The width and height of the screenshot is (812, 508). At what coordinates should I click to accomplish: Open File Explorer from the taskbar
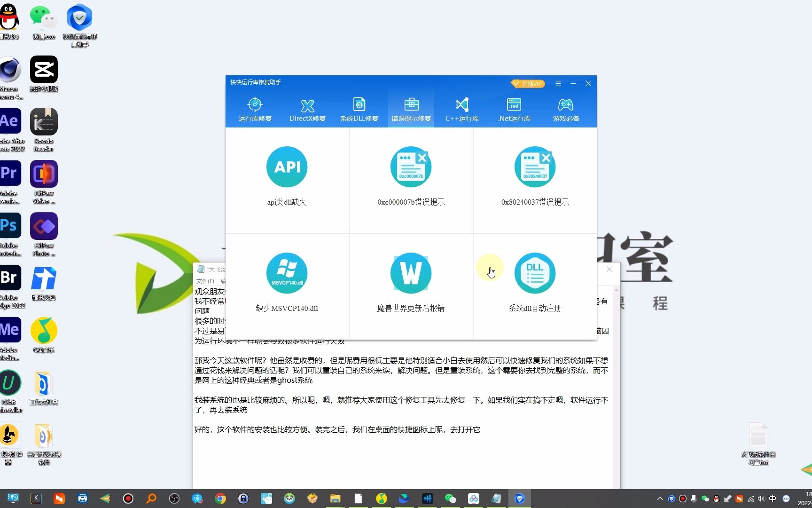tap(335, 499)
